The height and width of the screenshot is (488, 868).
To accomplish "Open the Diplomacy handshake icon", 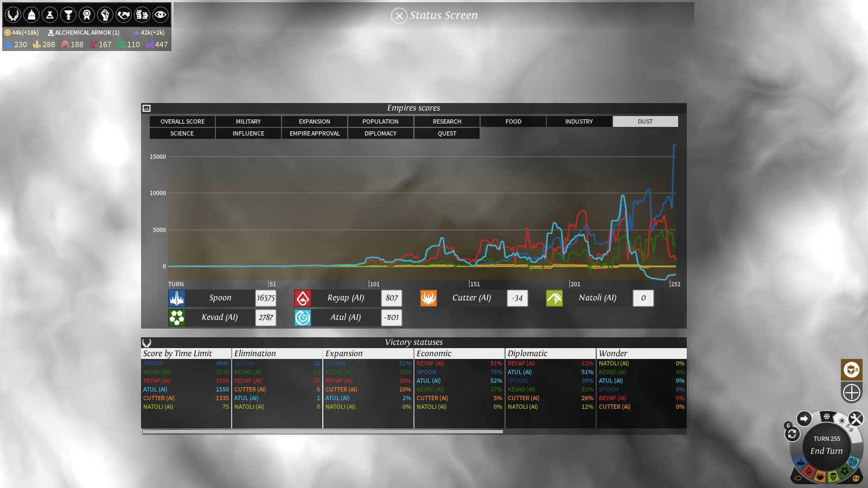I will click(x=124, y=15).
